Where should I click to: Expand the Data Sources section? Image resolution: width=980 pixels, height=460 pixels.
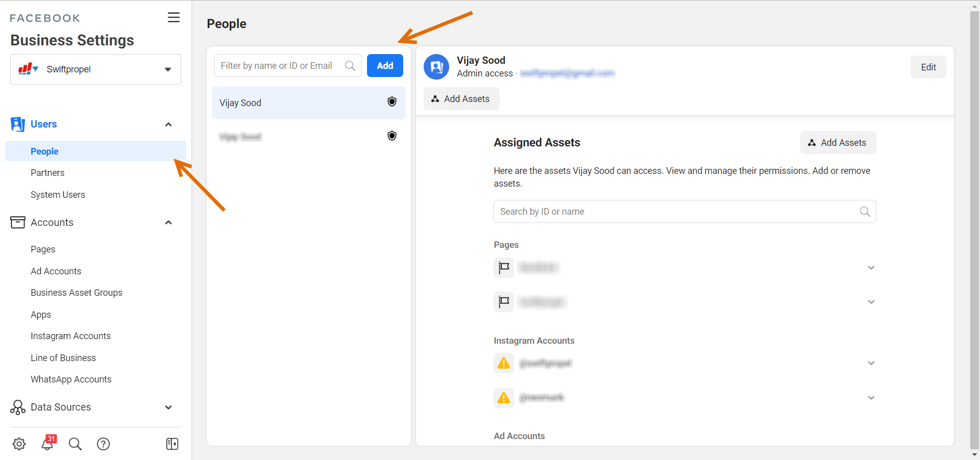tap(168, 407)
